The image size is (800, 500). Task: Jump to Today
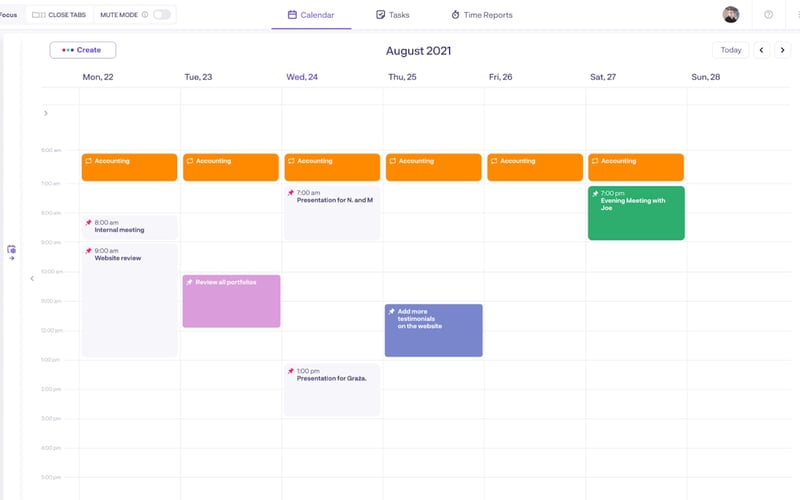point(731,50)
